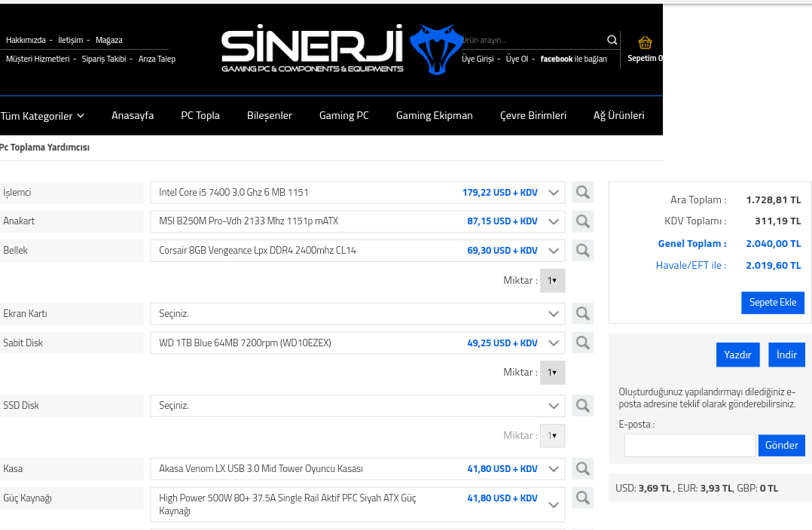Click the Ekran Kartı row label
The height and width of the screenshot is (530, 812).
pos(25,313)
